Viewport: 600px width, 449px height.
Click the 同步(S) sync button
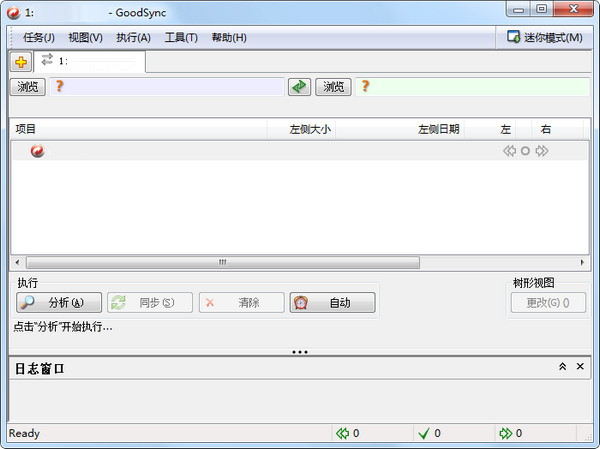pos(150,303)
